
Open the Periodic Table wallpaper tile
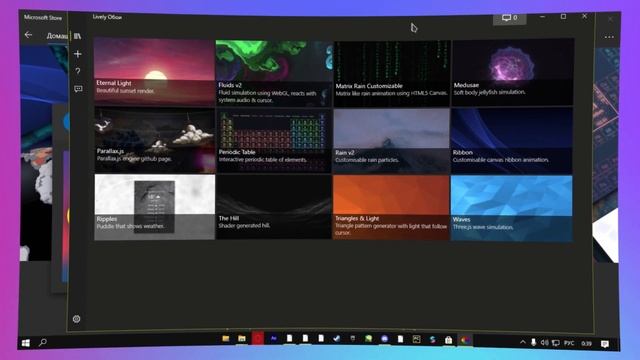coord(274,141)
